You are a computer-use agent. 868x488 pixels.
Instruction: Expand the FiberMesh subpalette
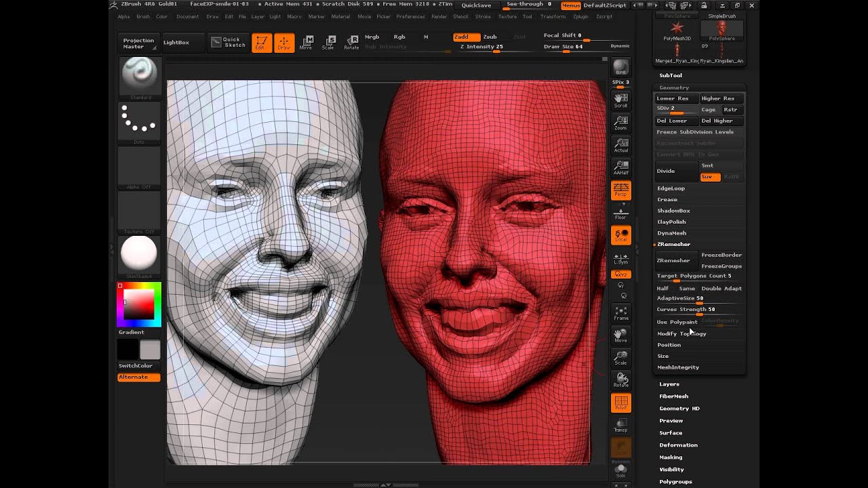point(674,396)
